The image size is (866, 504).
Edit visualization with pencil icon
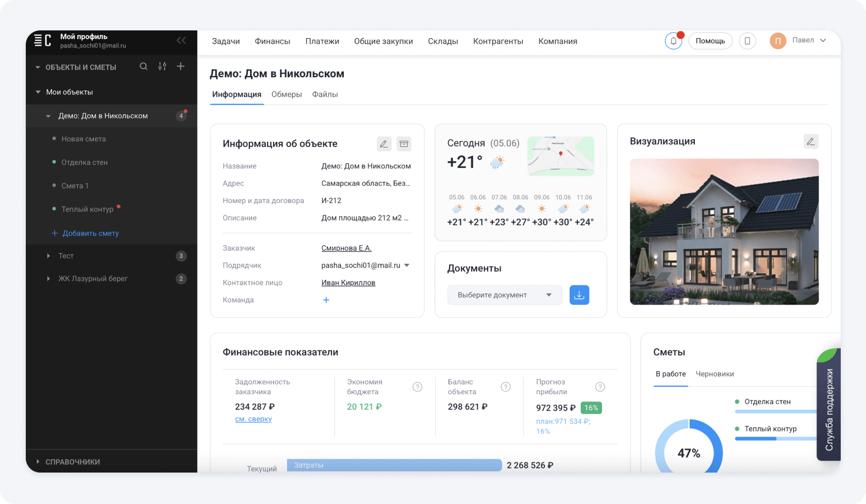810,142
